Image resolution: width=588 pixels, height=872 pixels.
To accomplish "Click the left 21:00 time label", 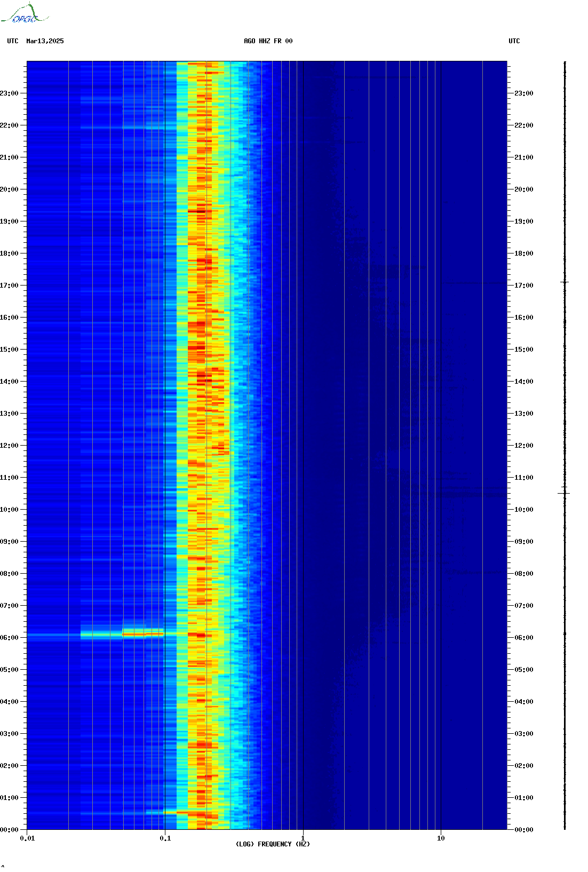I will [9, 157].
